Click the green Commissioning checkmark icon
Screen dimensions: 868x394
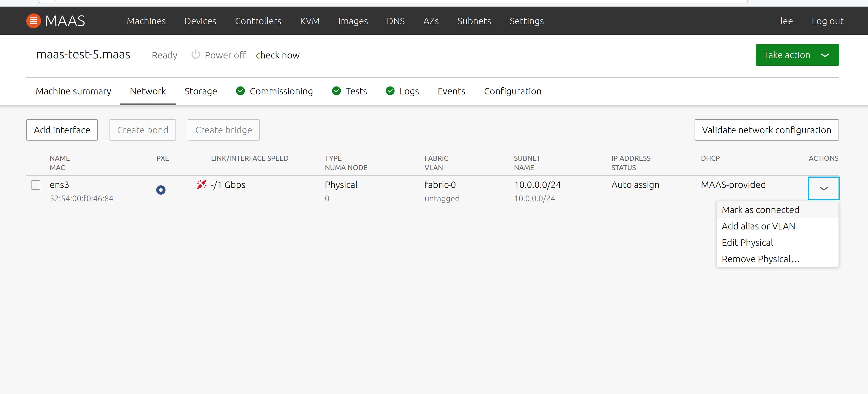[240, 91]
